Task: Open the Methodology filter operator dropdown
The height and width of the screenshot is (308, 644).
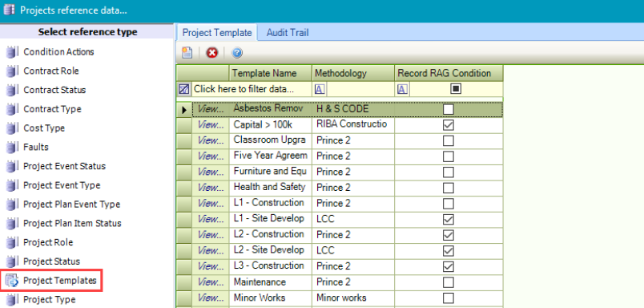Action: tap(320, 89)
